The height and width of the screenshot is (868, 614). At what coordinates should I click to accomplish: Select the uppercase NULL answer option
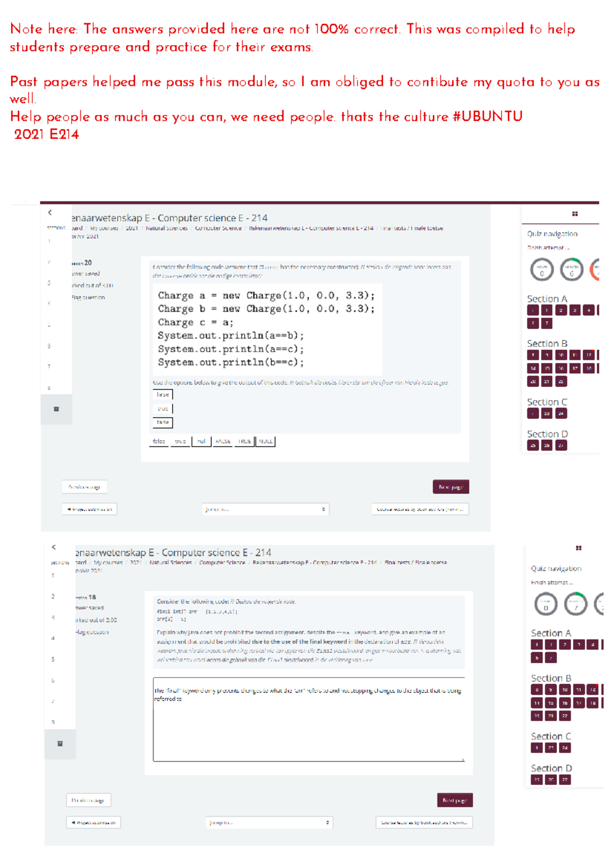266,441
